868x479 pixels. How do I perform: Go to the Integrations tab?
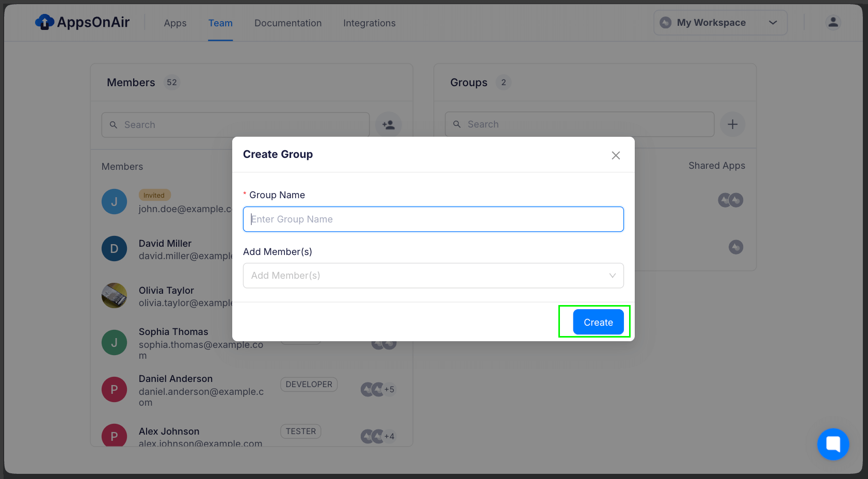click(x=369, y=23)
